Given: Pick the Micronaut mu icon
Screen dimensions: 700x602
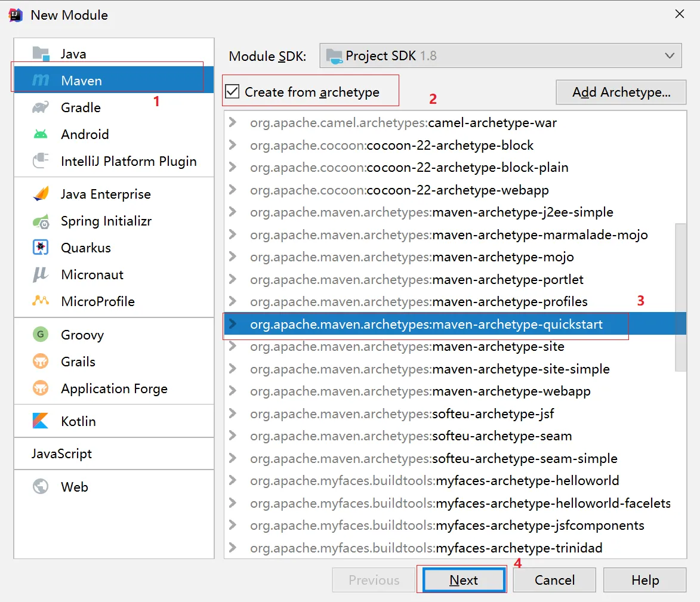Looking at the screenshot, I should tap(41, 275).
